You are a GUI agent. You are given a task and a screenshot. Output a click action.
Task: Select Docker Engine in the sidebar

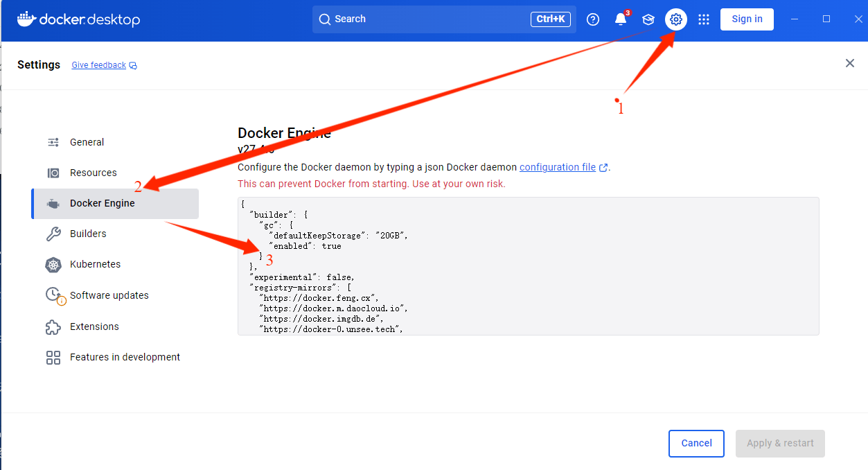pyautogui.click(x=115, y=203)
